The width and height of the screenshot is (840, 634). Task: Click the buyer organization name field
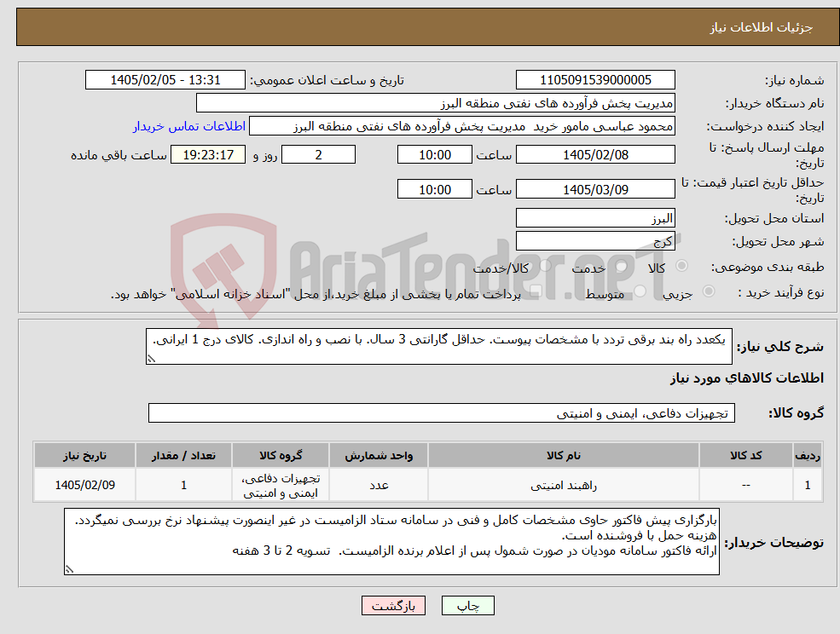[436, 103]
